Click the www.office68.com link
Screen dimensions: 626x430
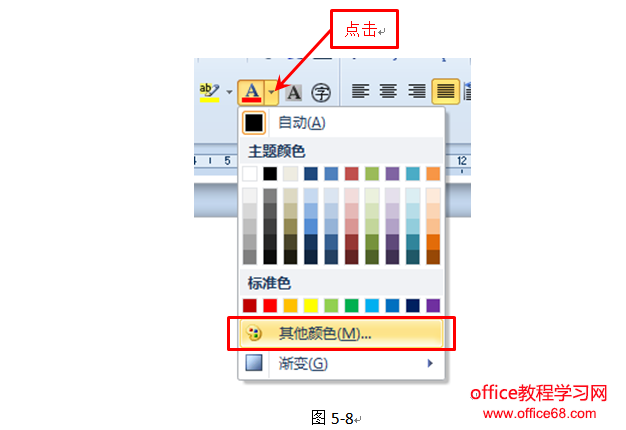point(539,414)
